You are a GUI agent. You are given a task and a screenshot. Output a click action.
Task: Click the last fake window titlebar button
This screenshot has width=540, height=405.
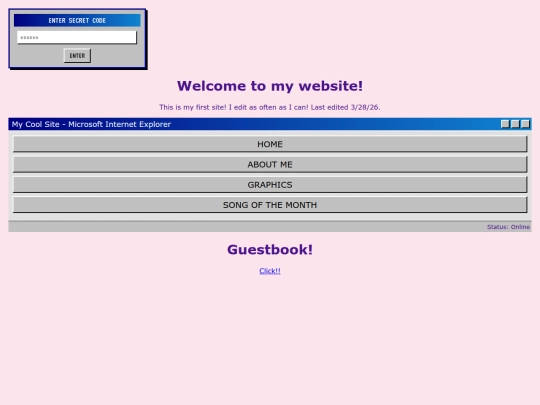(525, 124)
